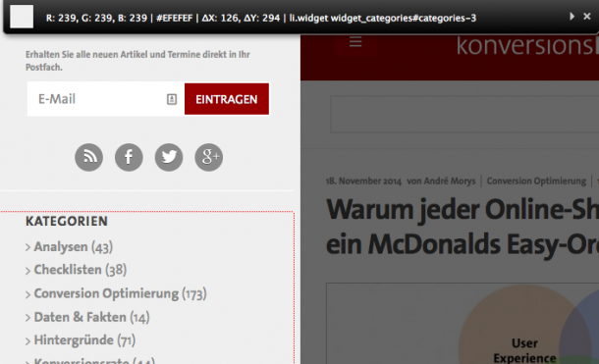Open the Checklisten (38) category
The width and height of the screenshot is (599, 364).
[81, 270]
